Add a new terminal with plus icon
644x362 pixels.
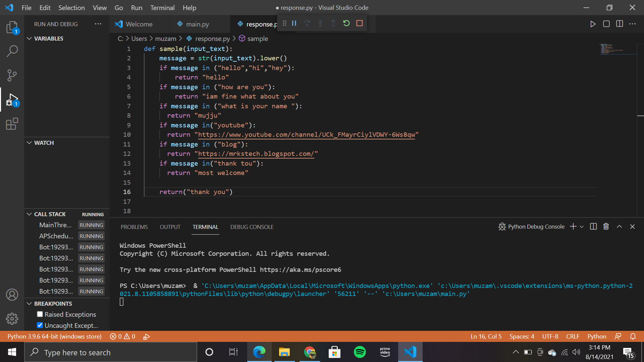click(x=573, y=227)
